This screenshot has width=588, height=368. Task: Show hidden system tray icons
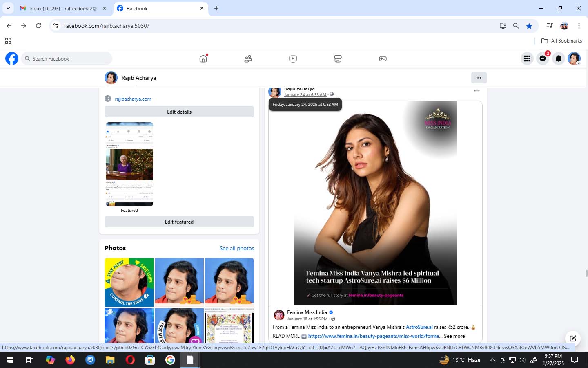point(492,360)
